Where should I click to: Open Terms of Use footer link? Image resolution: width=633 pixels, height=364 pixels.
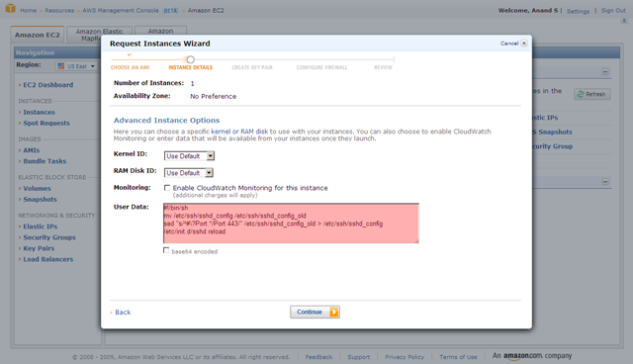(x=458, y=357)
